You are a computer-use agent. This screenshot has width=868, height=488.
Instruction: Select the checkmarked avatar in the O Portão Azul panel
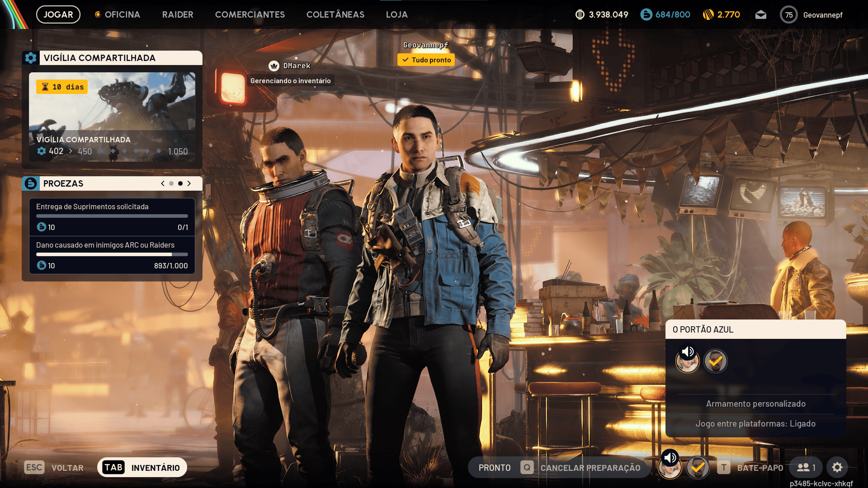pos(716,361)
